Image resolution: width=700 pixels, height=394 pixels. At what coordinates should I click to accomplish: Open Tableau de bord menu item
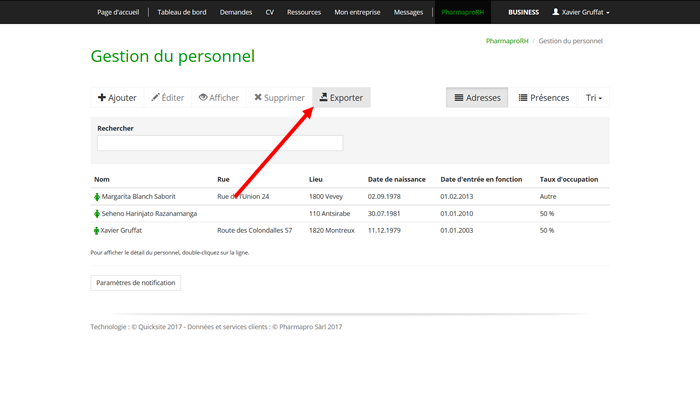182,12
